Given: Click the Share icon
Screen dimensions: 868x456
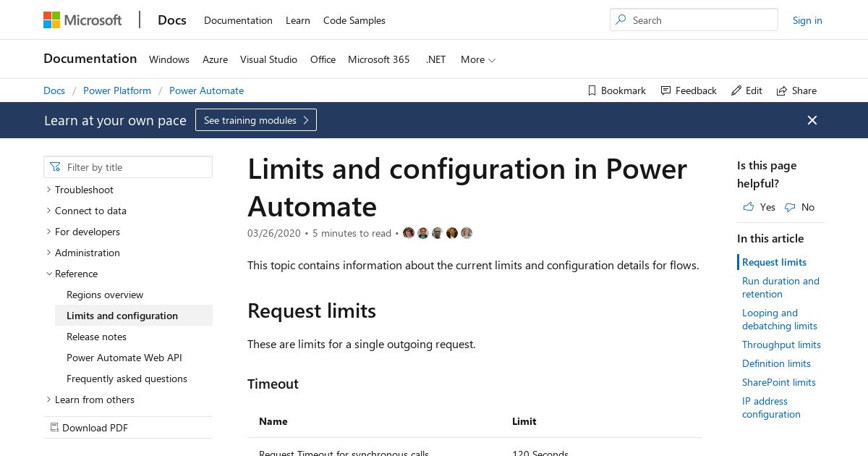Looking at the screenshot, I should tap(782, 90).
